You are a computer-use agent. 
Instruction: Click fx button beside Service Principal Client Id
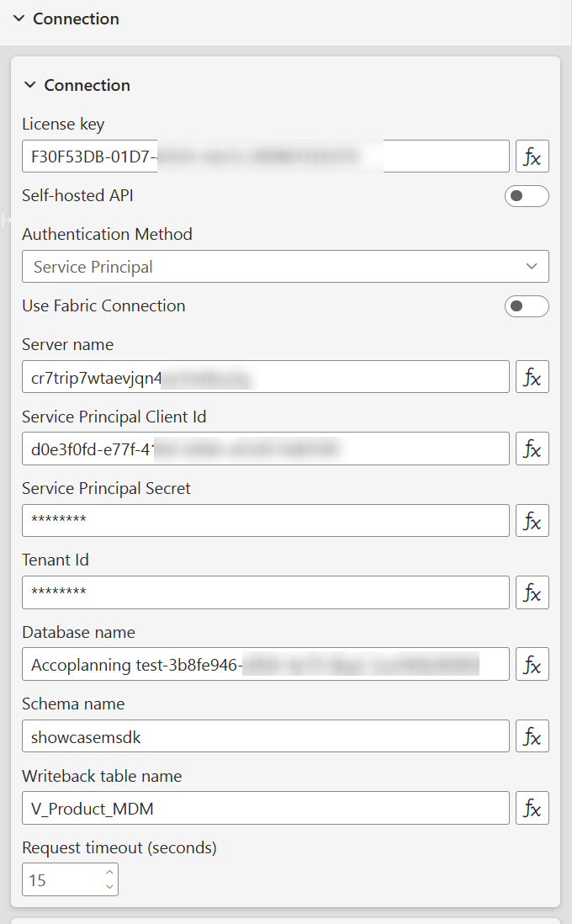(532, 449)
